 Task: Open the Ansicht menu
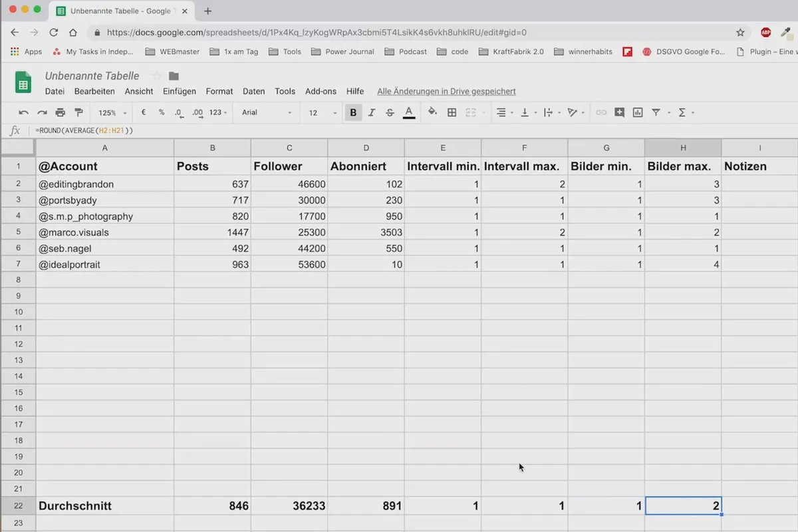pyautogui.click(x=139, y=91)
